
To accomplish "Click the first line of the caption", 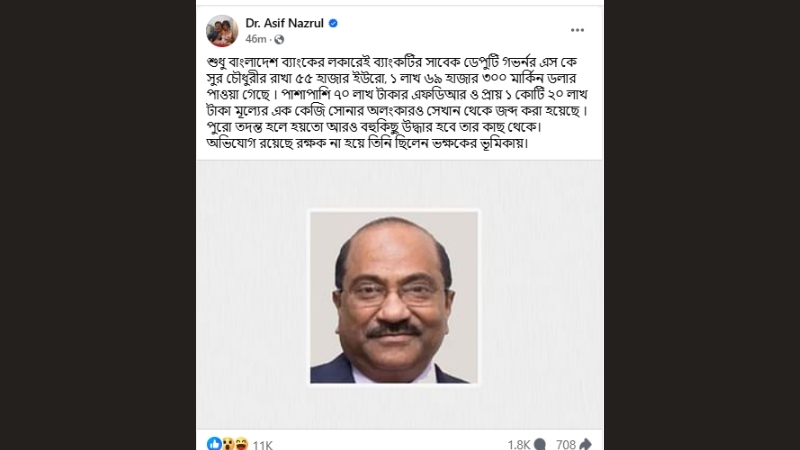I will [x=392, y=62].
